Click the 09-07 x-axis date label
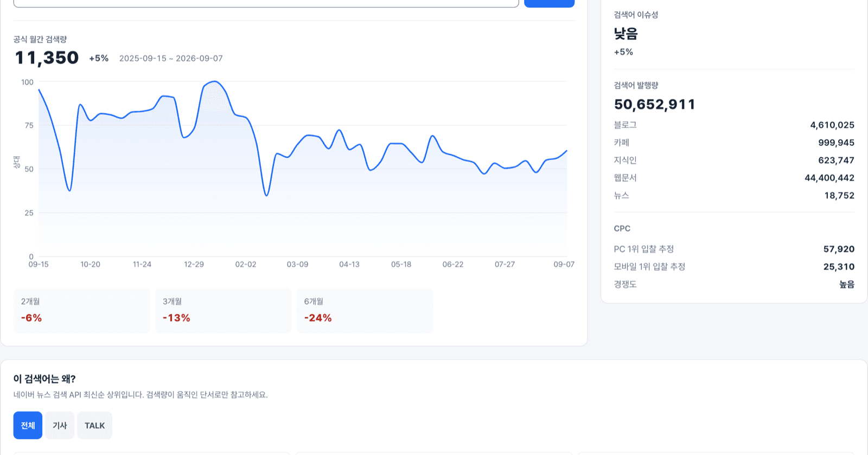The height and width of the screenshot is (455, 868). click(564, 264)
